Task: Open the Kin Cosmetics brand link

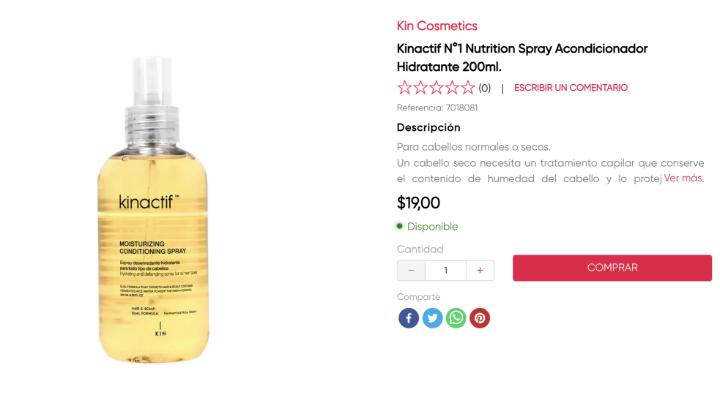Action: tap(437, 26)
